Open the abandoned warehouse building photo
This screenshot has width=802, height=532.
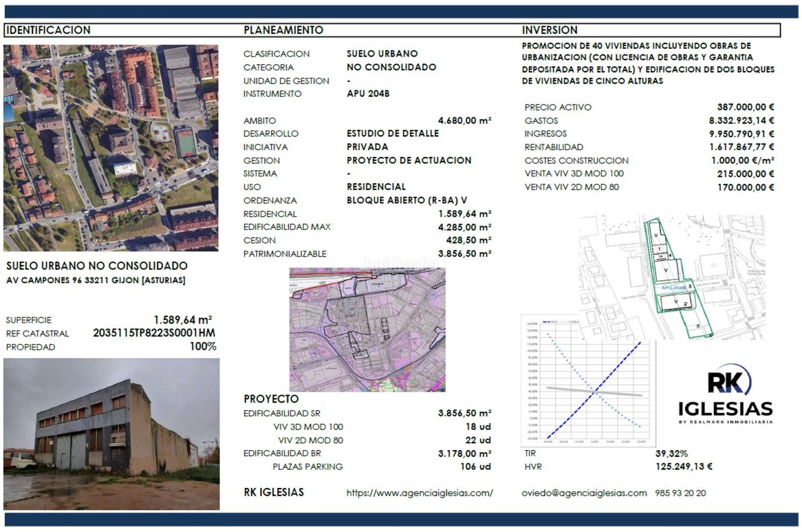[x=112, y=434]
